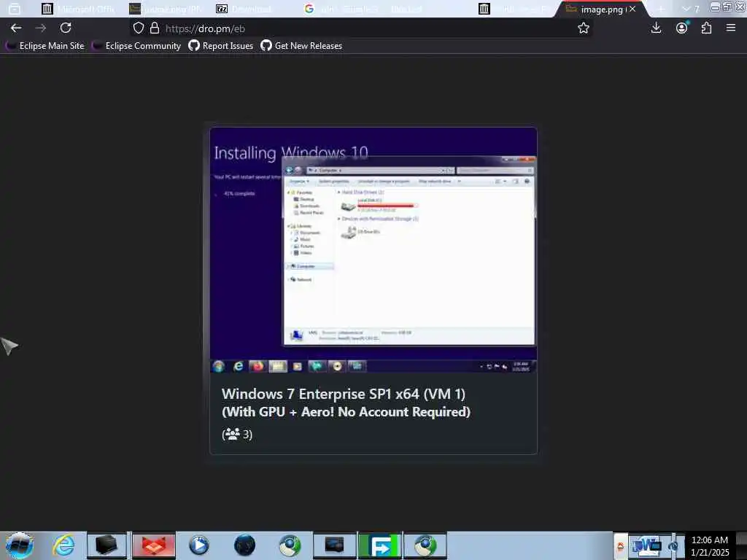Open Eclipse Main Site bookmark
This screenshot has width=747, height=560.
45,46
